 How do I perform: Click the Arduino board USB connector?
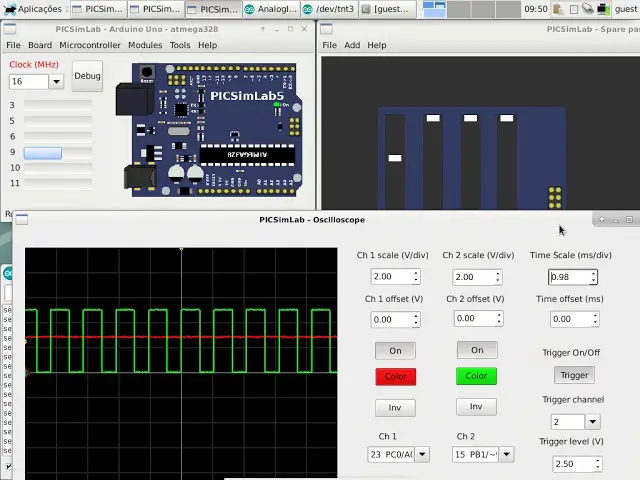click(x=133, y=101)
